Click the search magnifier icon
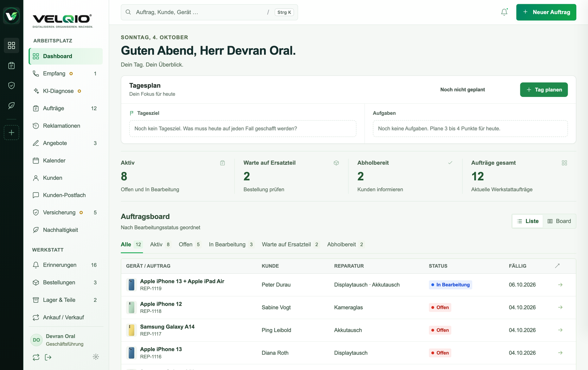Screen dimensions: 588x370 pyautogui.click(x=128, y=12)
